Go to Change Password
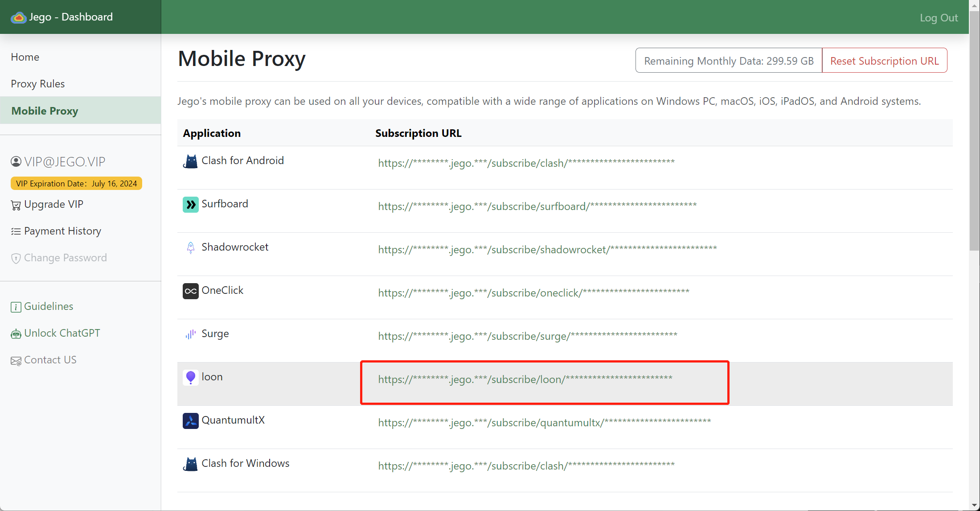 click(x=66, y=258)
